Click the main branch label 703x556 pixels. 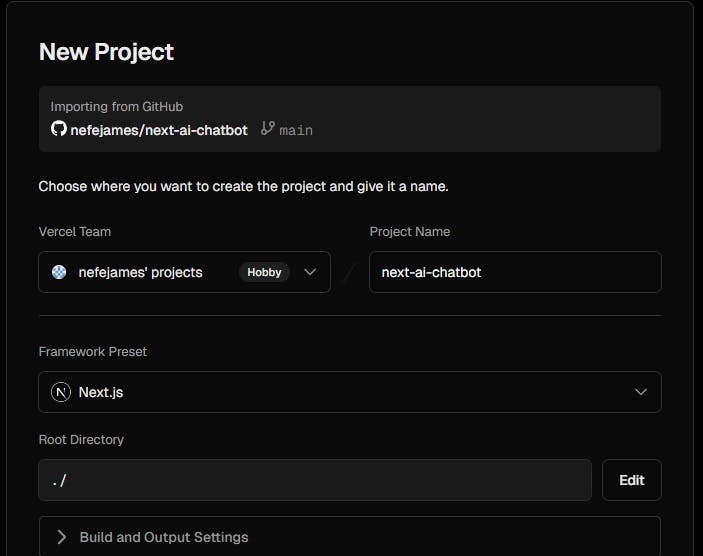[x=296, y=130]
